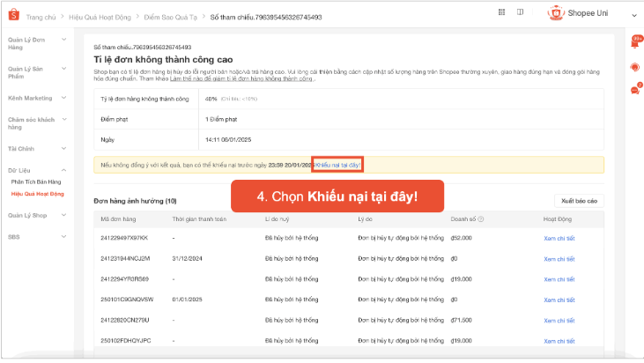Expand Quản Lý Đơn Hàng sidebar menu

[64, 40]
